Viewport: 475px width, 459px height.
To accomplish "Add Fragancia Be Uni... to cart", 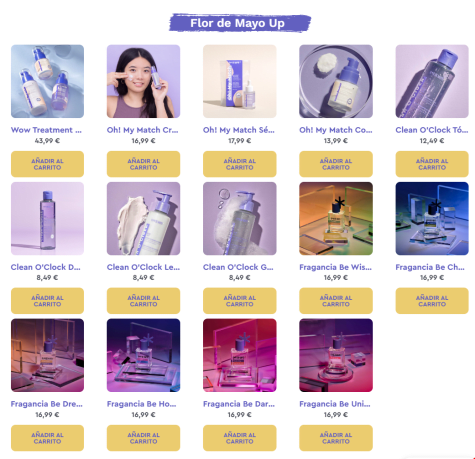I will point(336,438).
